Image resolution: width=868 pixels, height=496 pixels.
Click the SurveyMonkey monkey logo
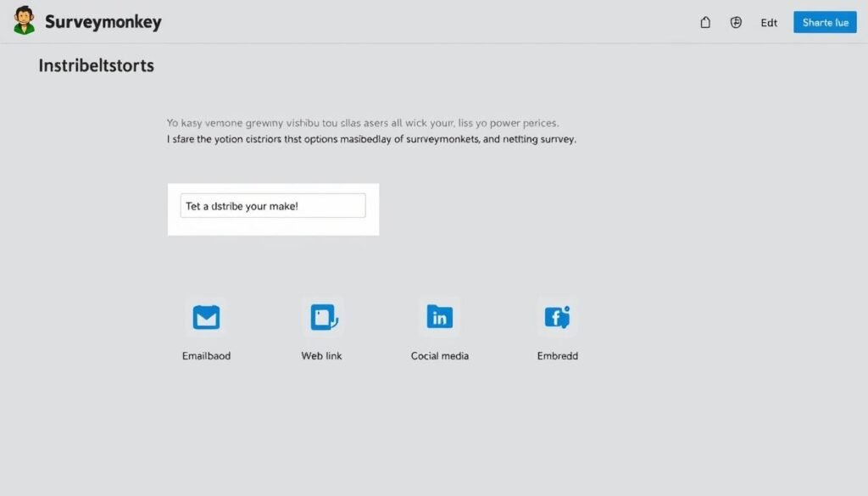23,20
